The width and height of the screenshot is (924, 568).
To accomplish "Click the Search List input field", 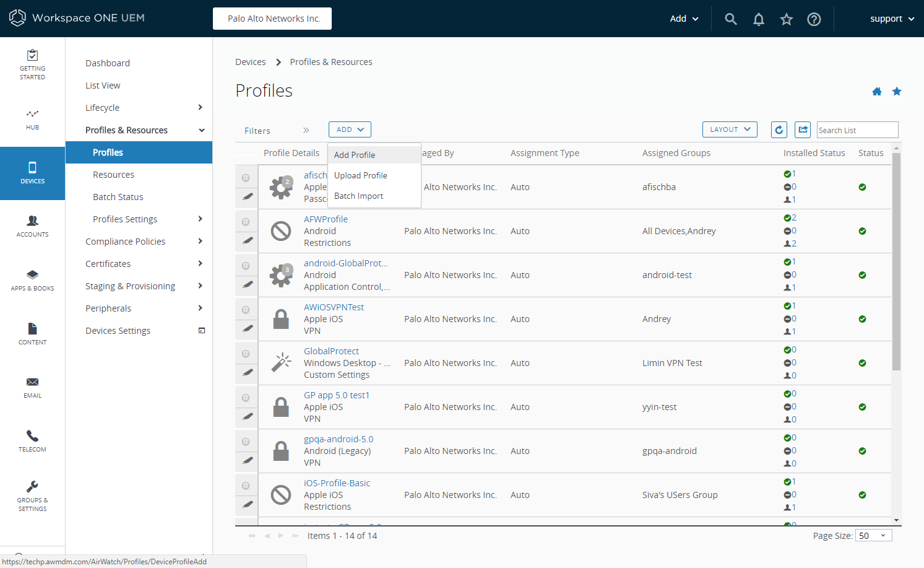I will (857, 130).
